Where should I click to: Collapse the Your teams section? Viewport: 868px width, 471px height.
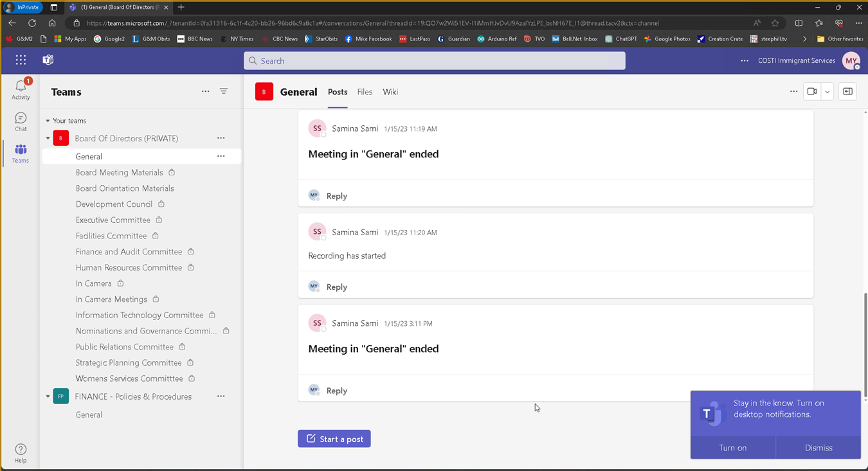pos(48,121)
